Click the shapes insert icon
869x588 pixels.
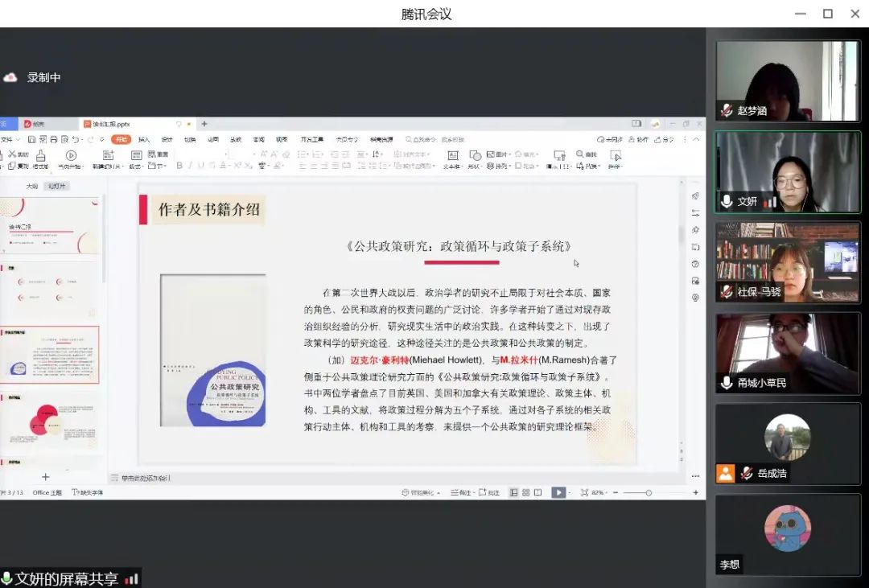click(475, 155)
